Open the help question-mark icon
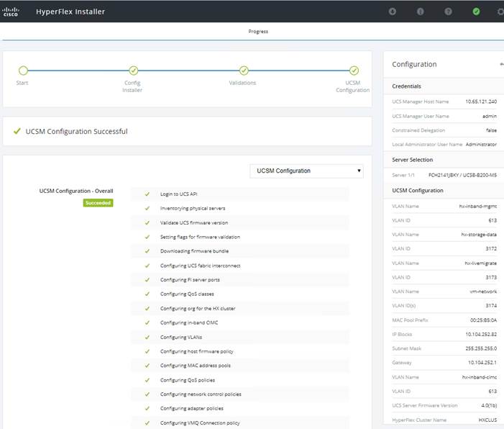 (x=448, y=12)
